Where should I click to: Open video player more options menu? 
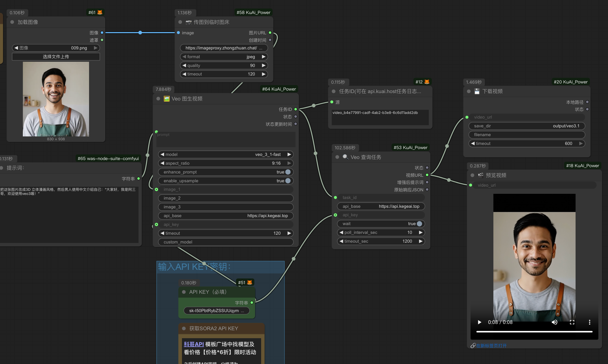(589, 322)
